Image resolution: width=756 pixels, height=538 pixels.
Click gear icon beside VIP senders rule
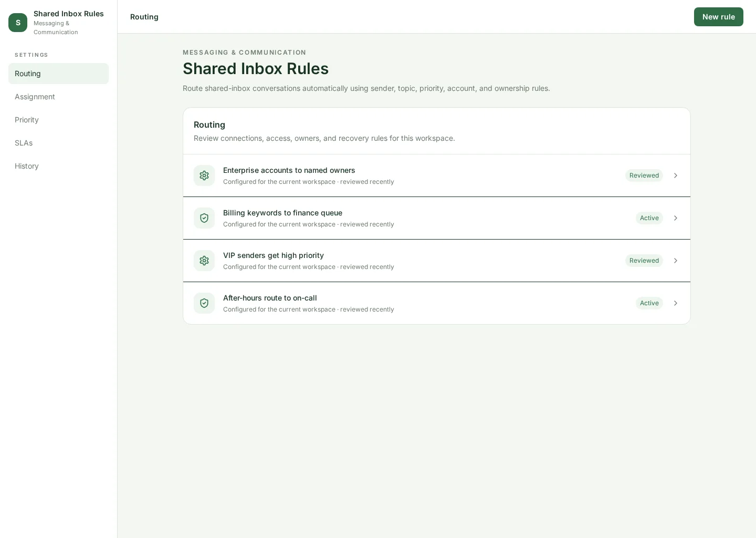click(204, 261)
